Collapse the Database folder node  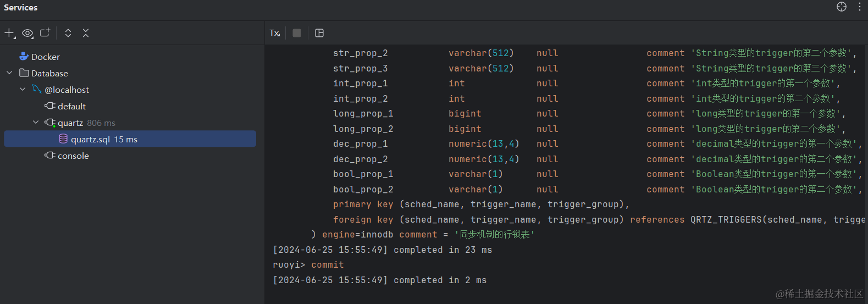(x=9, y=73)
